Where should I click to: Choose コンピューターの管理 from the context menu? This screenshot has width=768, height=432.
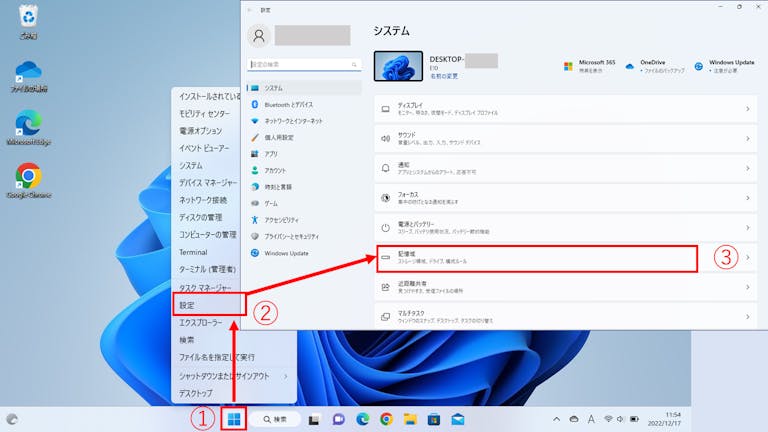pyautogui.click(x=208, y=235)
